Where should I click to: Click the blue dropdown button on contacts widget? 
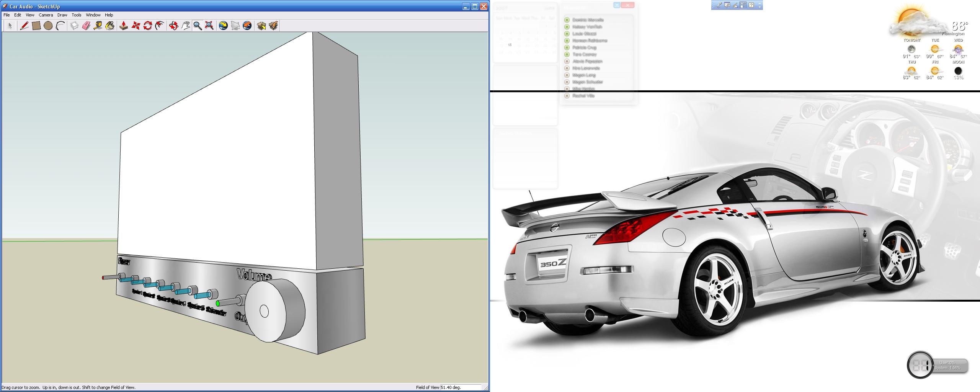point(617,5)
